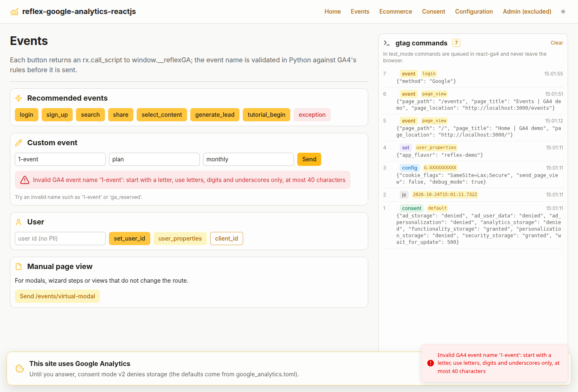Open the Admin (excluded) page
Screen dimensions: 578x392
tap(527, 12)
